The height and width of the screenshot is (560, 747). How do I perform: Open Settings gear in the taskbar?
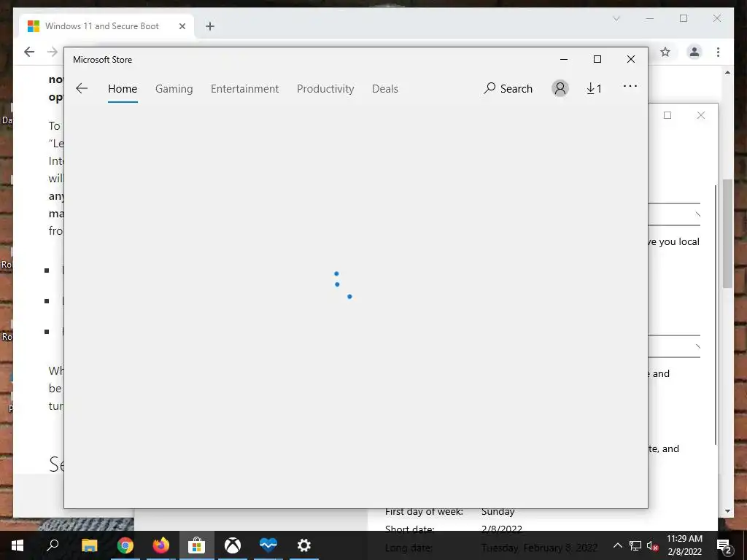304,545
